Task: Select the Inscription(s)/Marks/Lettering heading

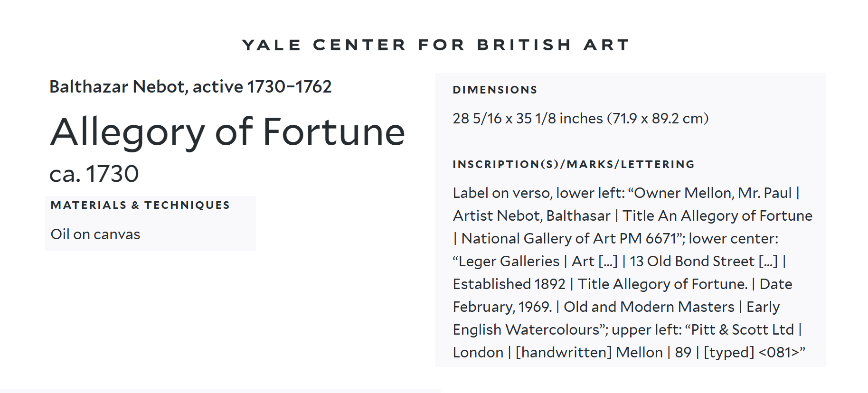Action: pos(574,164)
